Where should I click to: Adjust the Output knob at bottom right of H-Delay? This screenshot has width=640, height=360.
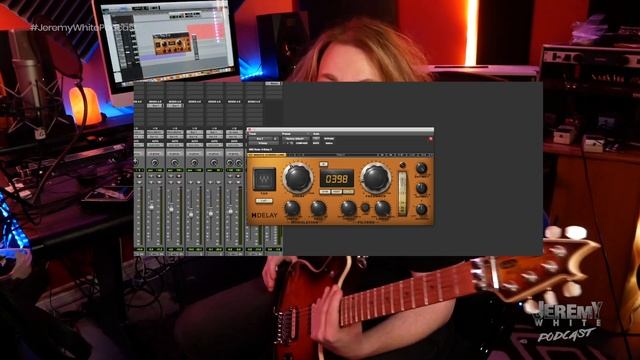click(x=421, y=209)
